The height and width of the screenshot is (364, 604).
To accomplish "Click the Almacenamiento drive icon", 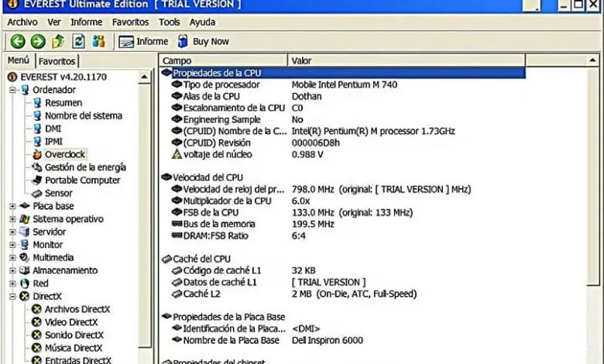I will pos(25,270).
